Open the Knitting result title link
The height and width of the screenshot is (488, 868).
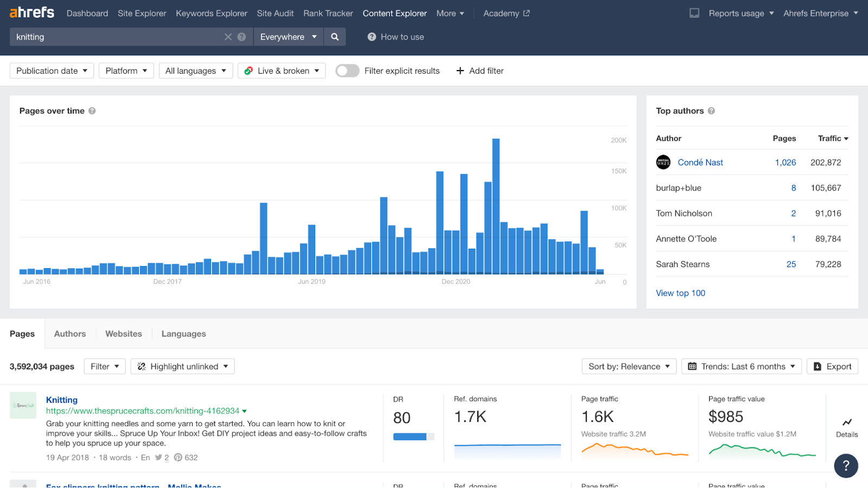tap(62, 400)
